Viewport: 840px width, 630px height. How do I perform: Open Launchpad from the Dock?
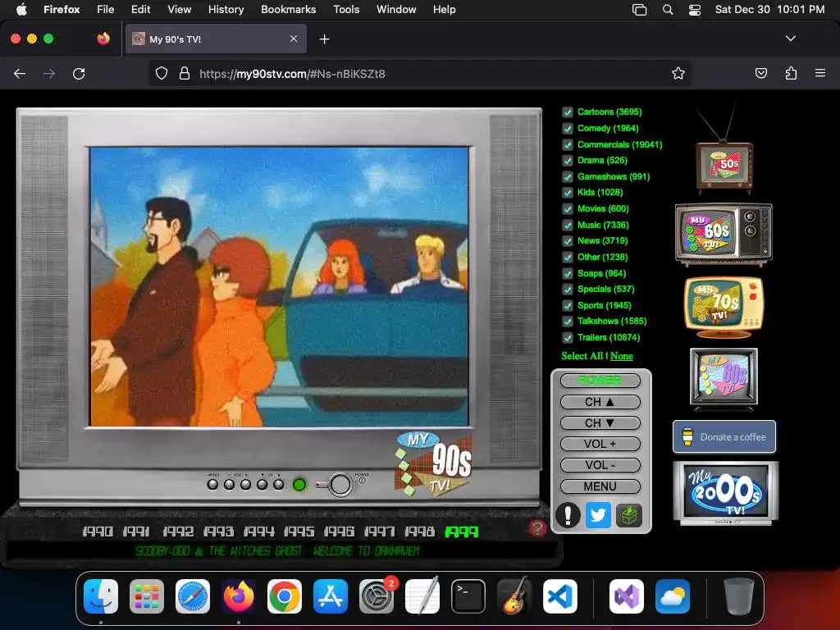click(x=147, y=596)
